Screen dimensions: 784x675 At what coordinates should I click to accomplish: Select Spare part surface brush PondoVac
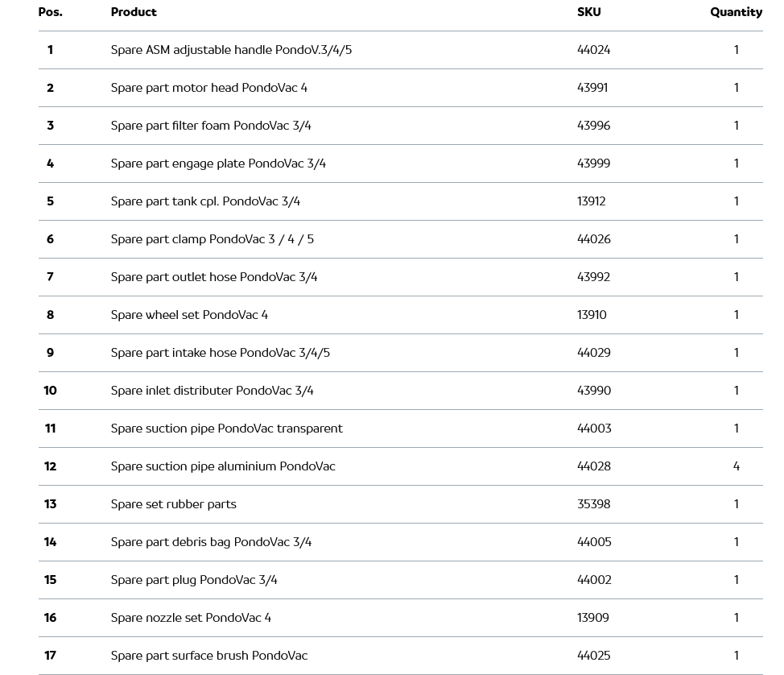209,656
